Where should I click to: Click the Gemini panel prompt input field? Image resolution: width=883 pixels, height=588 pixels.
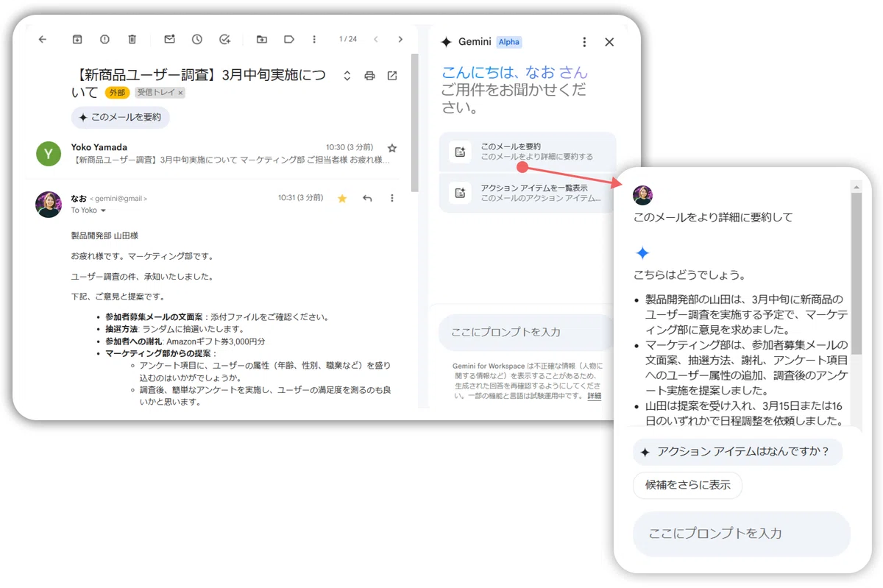(528, 333)
